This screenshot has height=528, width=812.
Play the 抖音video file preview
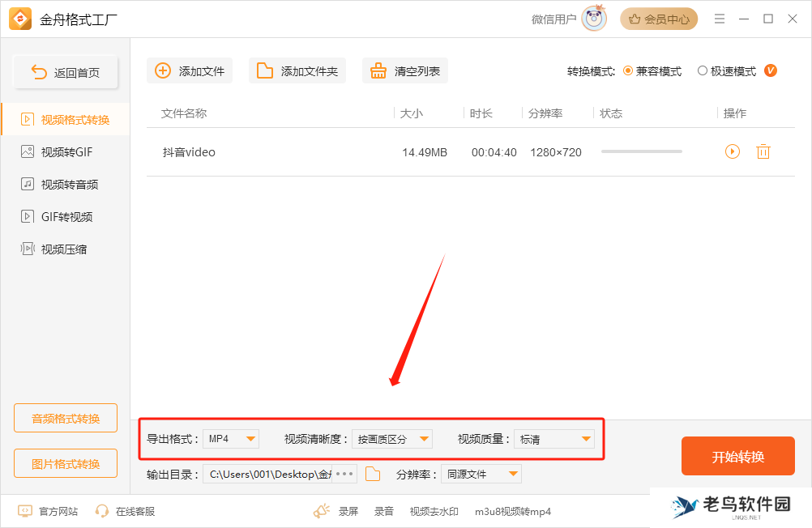click(733, 151)
